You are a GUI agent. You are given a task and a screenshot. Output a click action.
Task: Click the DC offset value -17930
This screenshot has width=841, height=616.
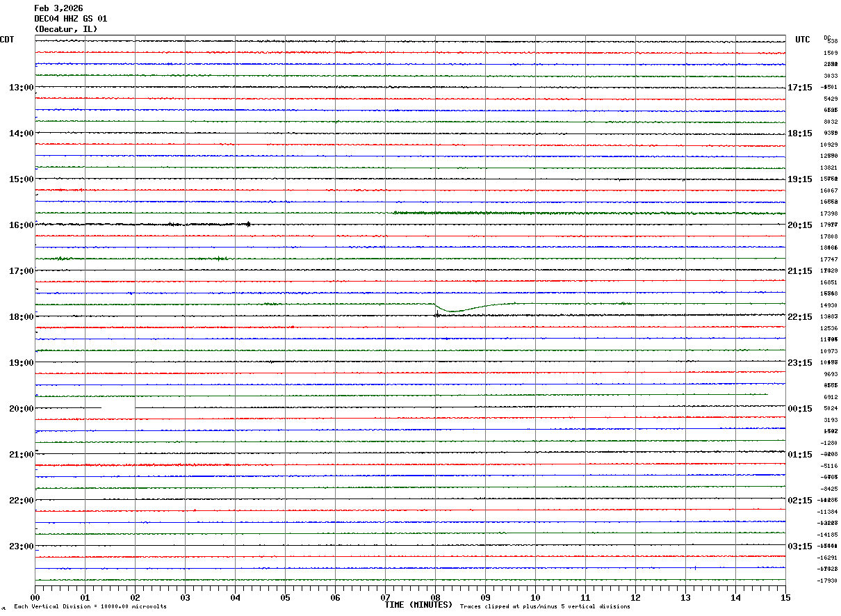828,581
